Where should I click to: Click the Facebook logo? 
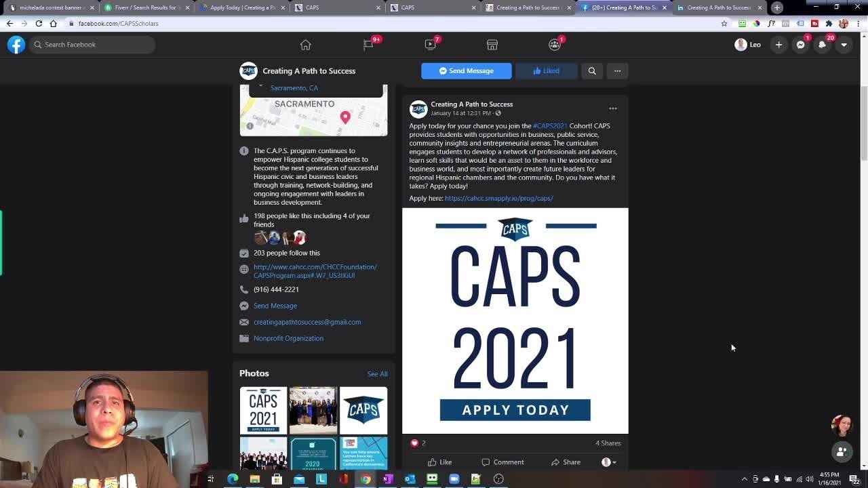16,45
